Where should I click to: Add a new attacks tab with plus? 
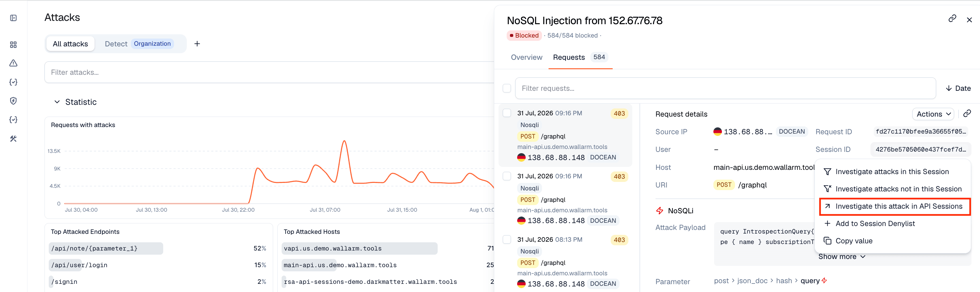tap(197, 44)
